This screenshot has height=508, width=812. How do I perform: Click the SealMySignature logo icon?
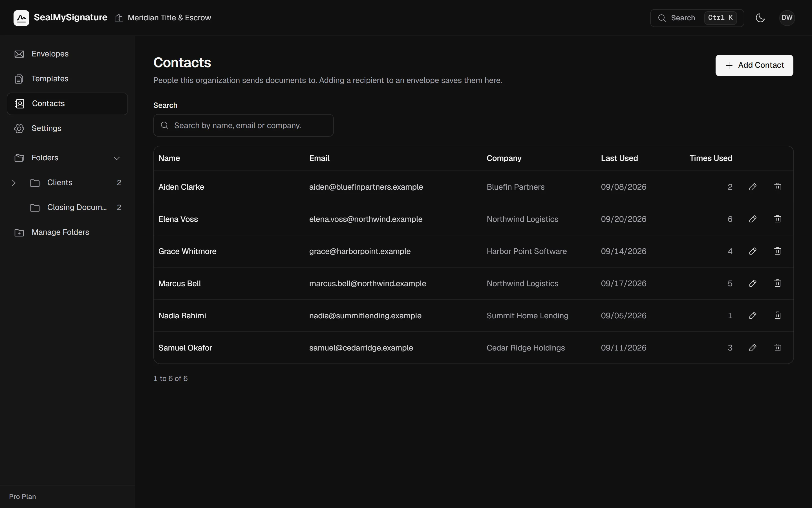pyautogui.click(x=21, y=18)
